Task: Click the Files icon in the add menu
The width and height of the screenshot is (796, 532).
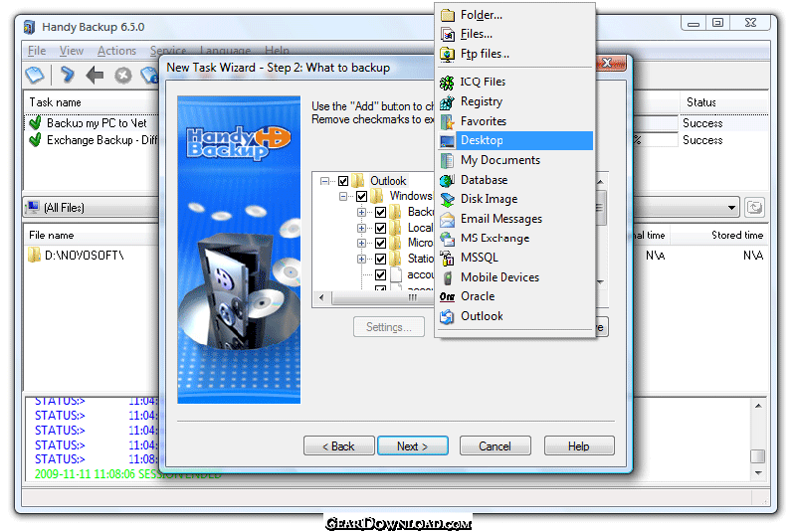Action: [447, 35]
